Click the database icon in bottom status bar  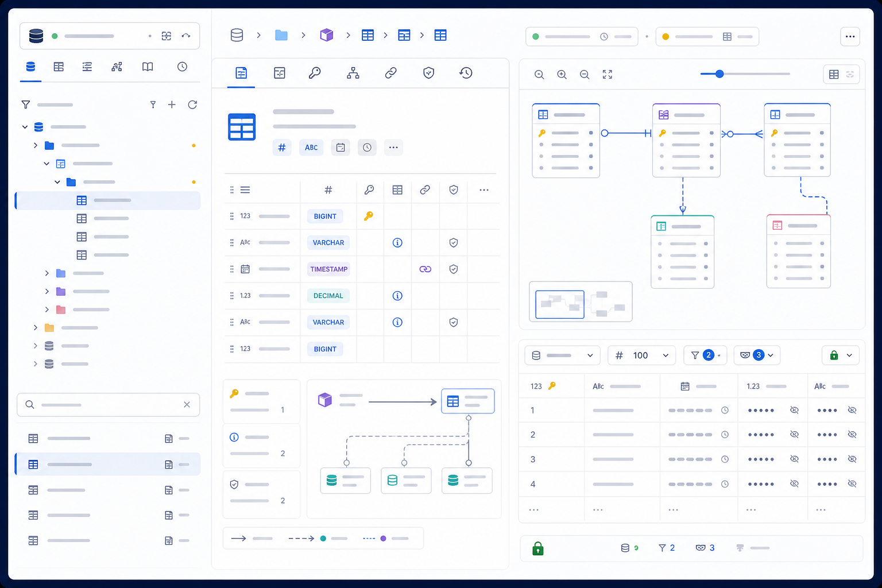tap(625, 548)
